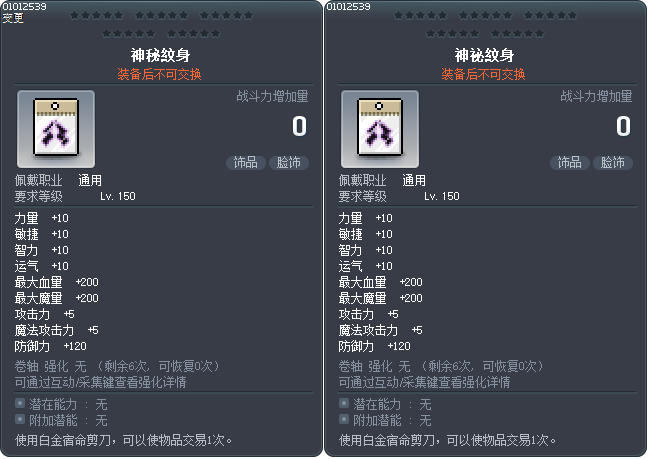
Task: Click the star rating row in the left tooltip
Action: (160, 24)
